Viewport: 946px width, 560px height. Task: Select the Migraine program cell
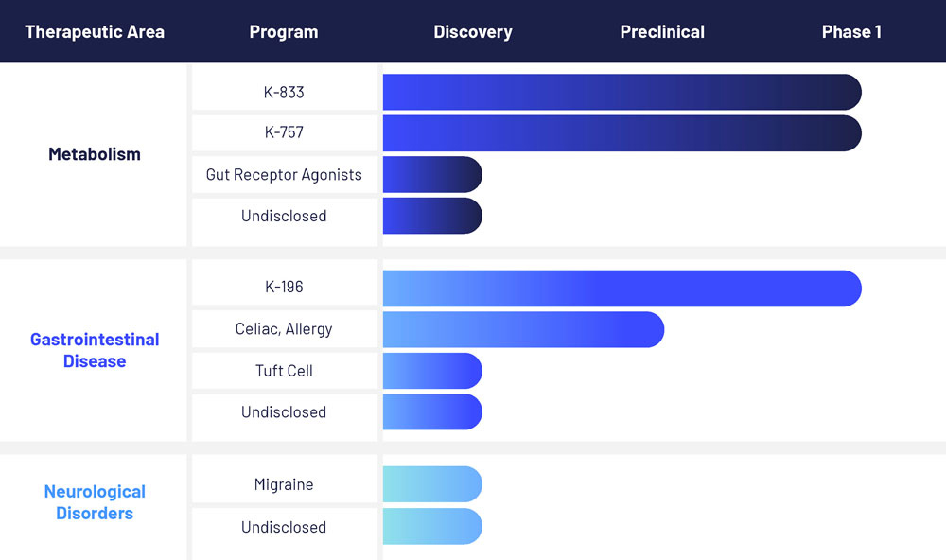[x=284, y=484]
